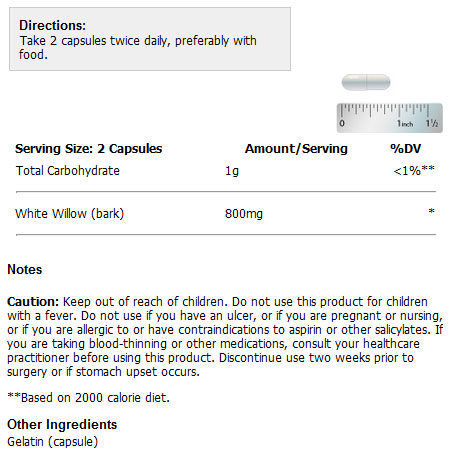Click the 'Based on 2000 calorie diet' footnote

(88, 397)
